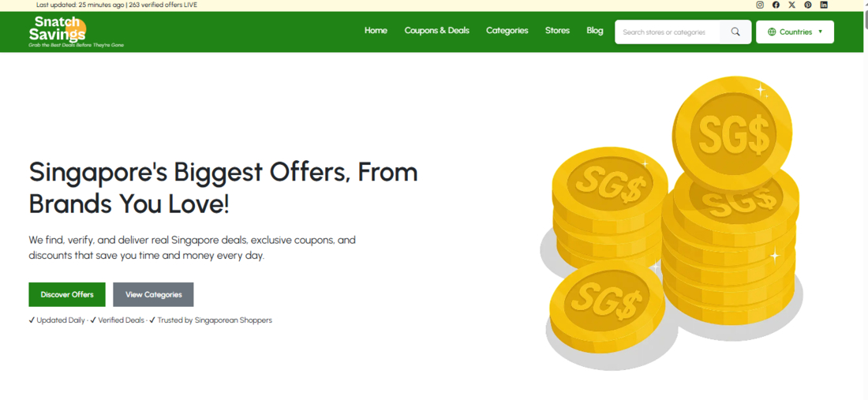The image size is (868, 400).
Task: Focus the search stores or categories field
Action: pos(668,32)
